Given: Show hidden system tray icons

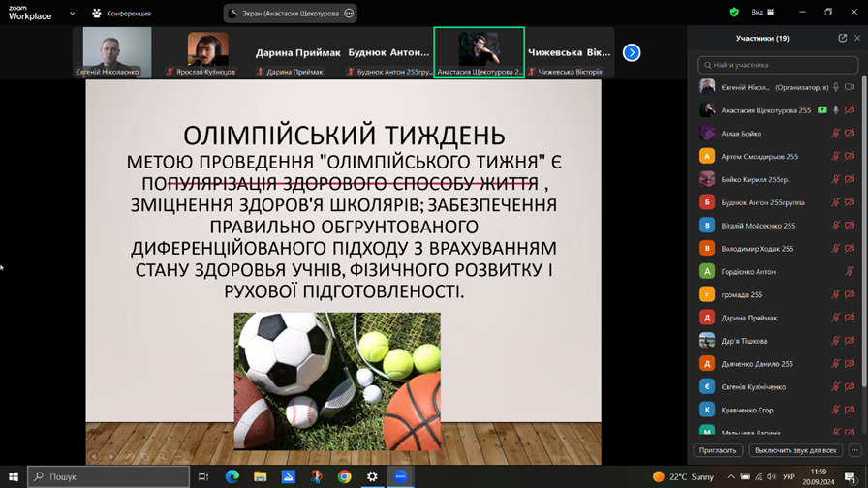Looking at the screenshot, I should 731,476.
